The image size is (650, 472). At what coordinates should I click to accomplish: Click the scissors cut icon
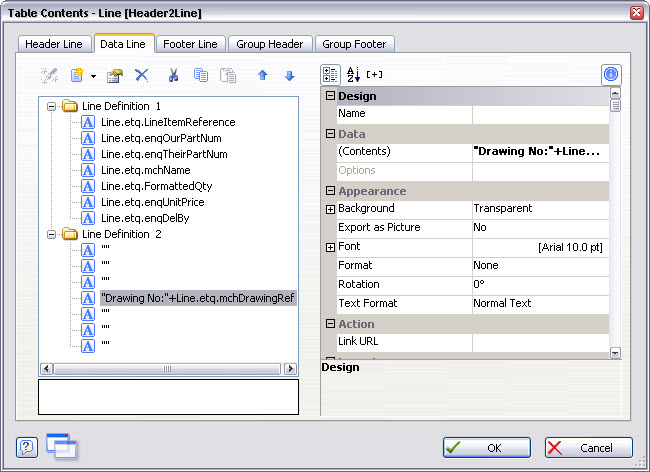pos(173,75)
